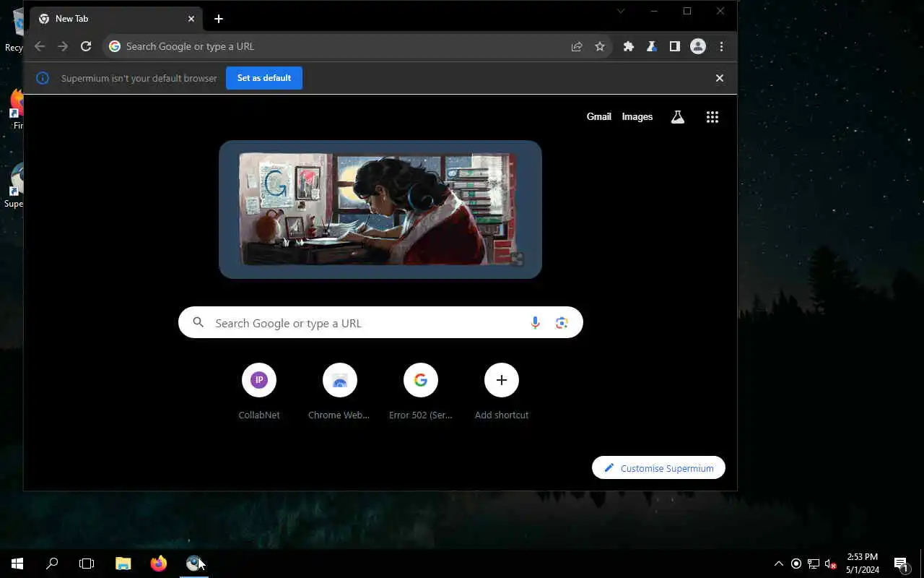Click the magnifier icon in search box
This screenshot has width=924, height=578.
tap(198, 323)
